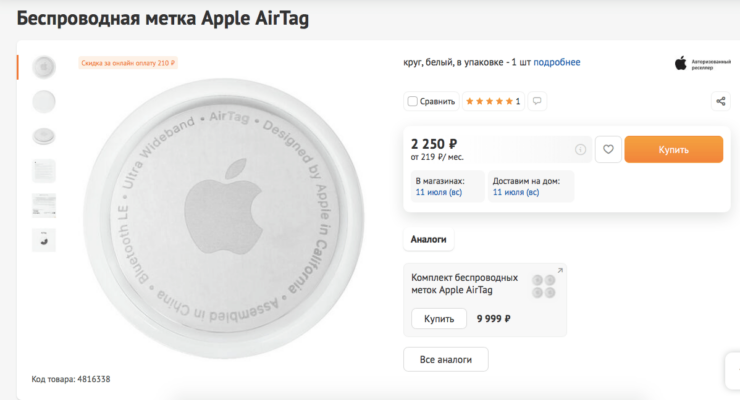Viewport: 740px width, 400px height.
Task: Click the price info circle icon
Action: click(x=580, y=150)
